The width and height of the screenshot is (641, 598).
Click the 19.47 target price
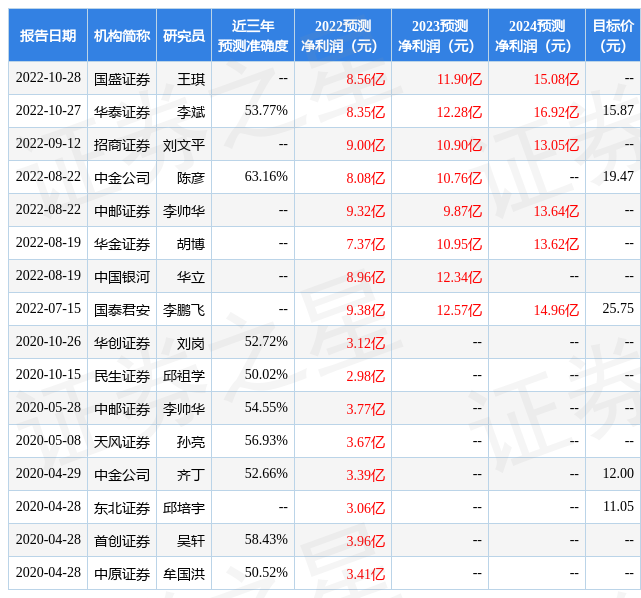click(x=618, y=177)
